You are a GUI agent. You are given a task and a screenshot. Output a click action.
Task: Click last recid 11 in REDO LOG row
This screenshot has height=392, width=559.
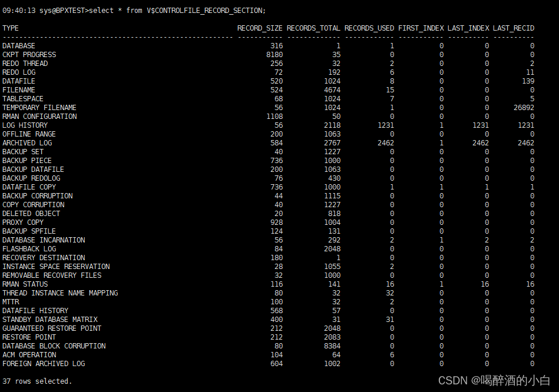[531, 72]
